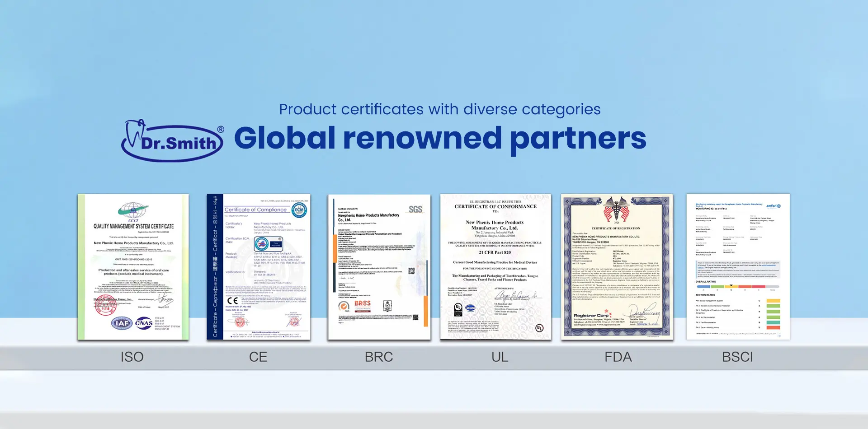Select the CE mark symbol on the CE certificate
868x429 pixels.
[232, 301]
